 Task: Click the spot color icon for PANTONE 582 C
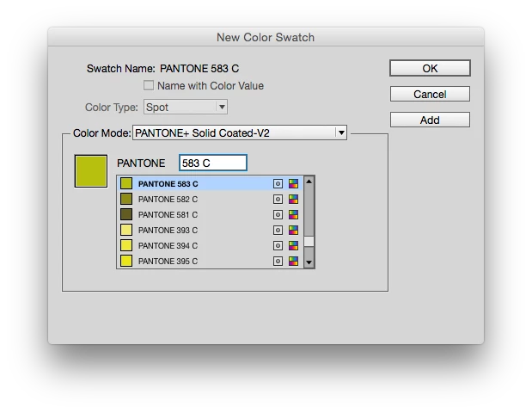point(278,200)
